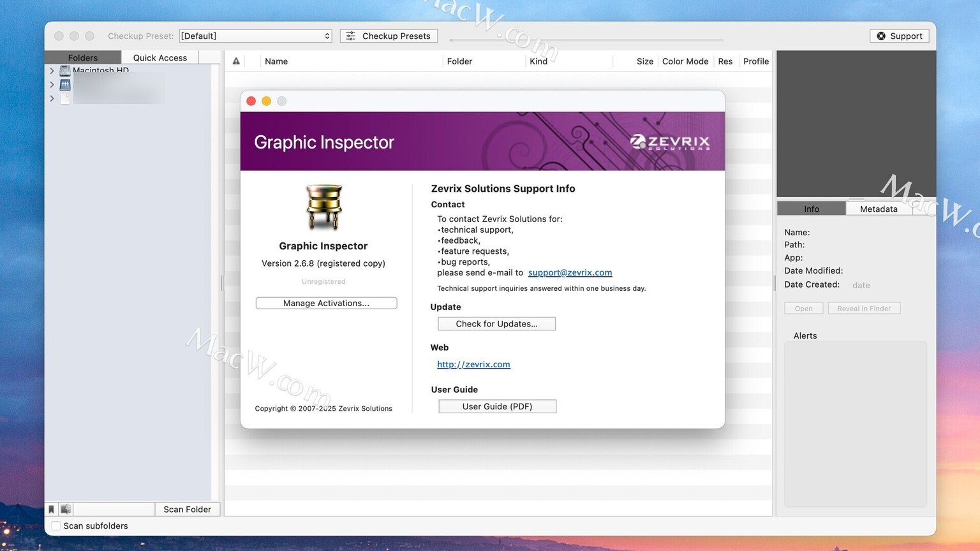This screenshot has height=551, width=980.
Task: Sort by the Size column header
Action: [x=645, y=61]
